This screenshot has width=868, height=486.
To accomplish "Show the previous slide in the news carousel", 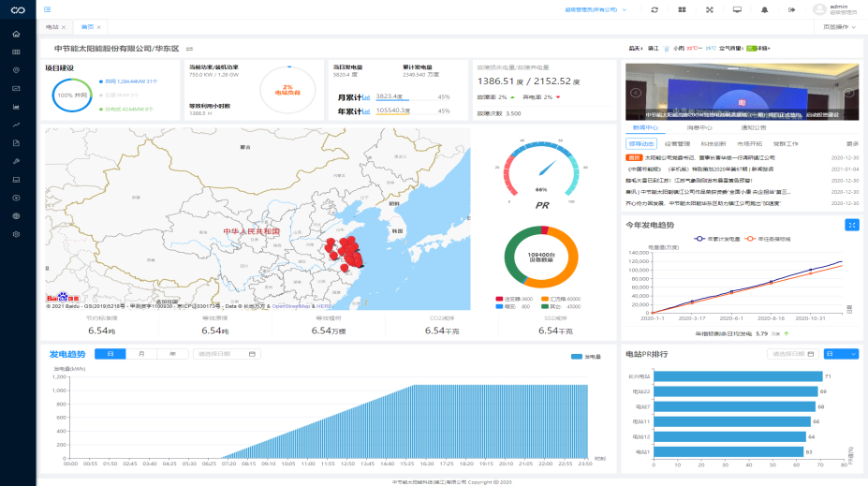I will pos(636,93).
